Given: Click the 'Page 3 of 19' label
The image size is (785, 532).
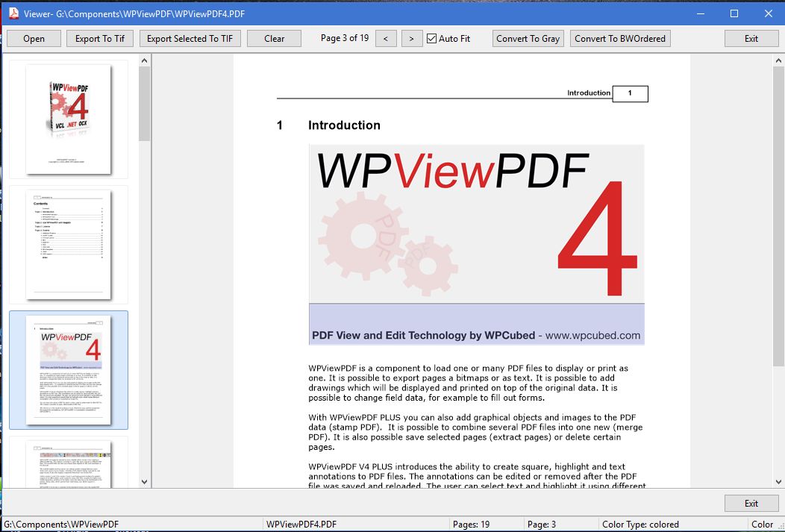Looking at the screenshot, I should click(x=345, y=38).
